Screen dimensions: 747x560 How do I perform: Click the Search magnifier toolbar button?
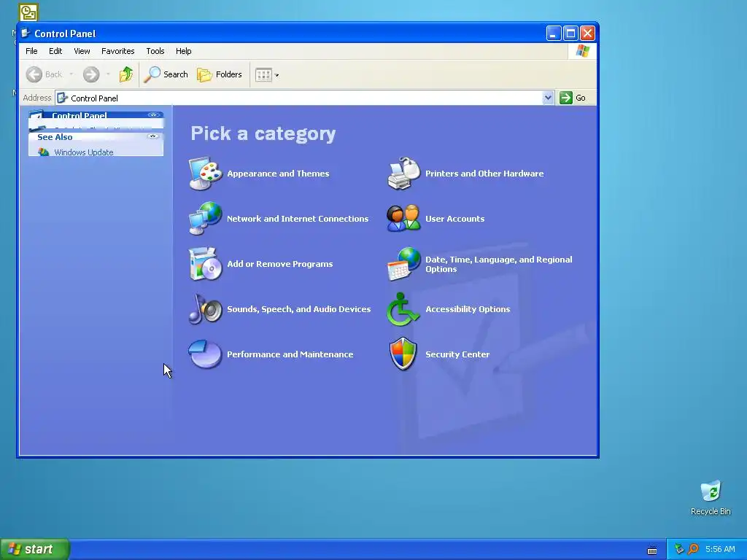pos(166,74)
